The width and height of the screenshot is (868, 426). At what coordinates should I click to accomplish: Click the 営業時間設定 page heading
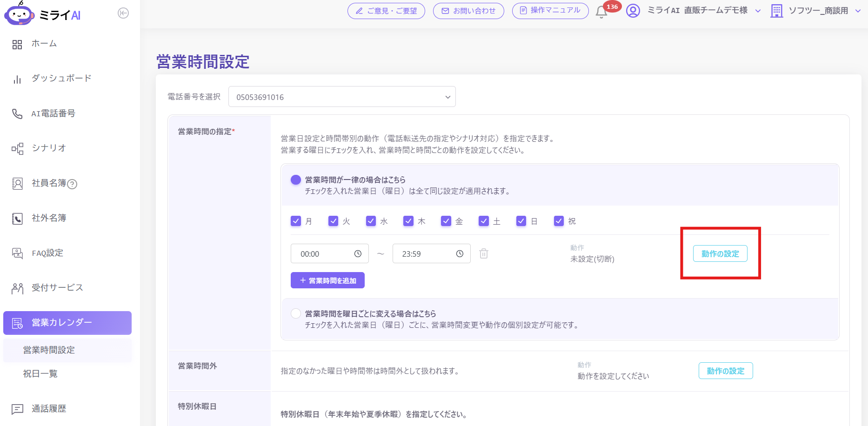(203, 61)
